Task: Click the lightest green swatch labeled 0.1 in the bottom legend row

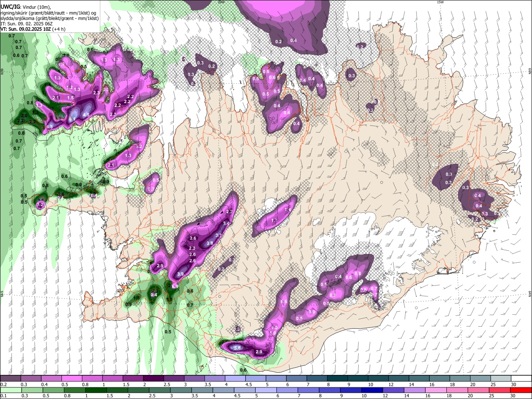Action: click(10, 390)
